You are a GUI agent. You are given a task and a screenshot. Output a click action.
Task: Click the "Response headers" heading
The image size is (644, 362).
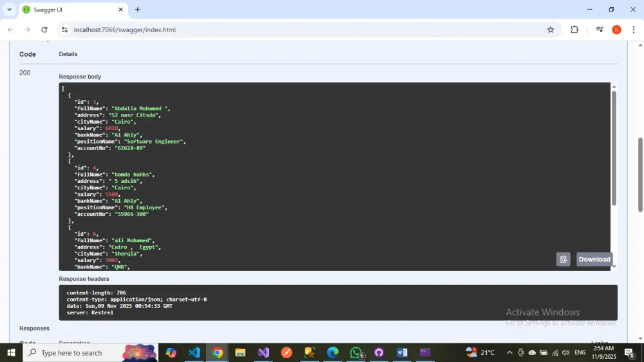[x=84, y=279]
